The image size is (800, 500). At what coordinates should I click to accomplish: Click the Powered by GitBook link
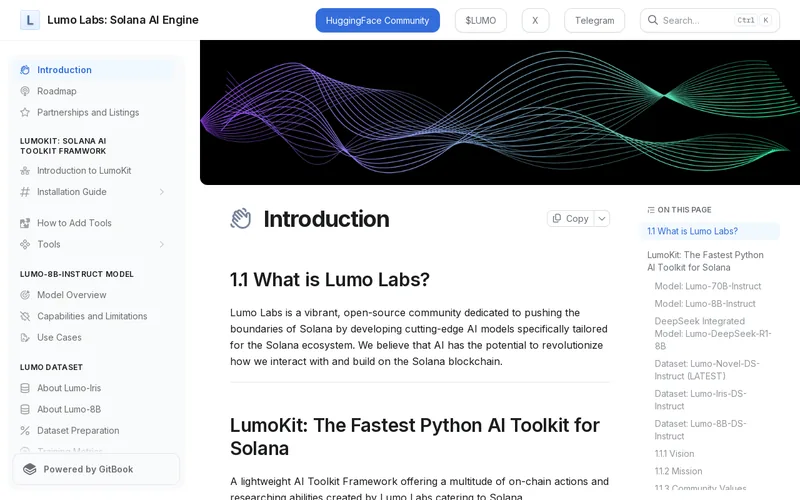pyautogui.click(x=96, y=469)
